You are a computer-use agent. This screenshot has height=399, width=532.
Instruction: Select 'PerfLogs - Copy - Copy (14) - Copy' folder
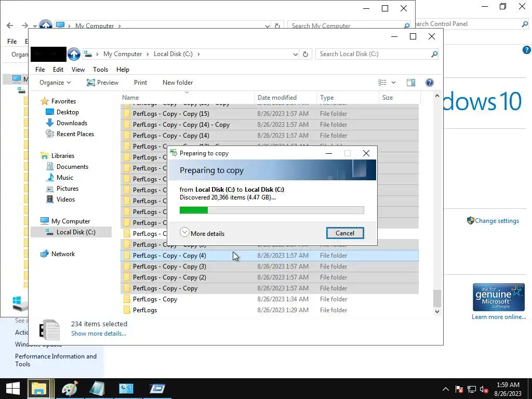(270, 125)
